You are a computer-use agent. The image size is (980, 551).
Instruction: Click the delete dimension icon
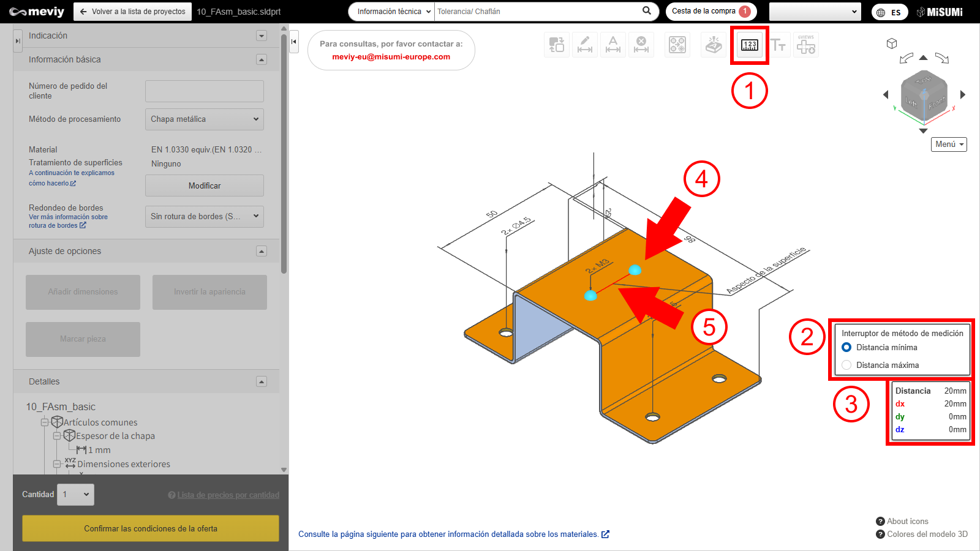641,45
